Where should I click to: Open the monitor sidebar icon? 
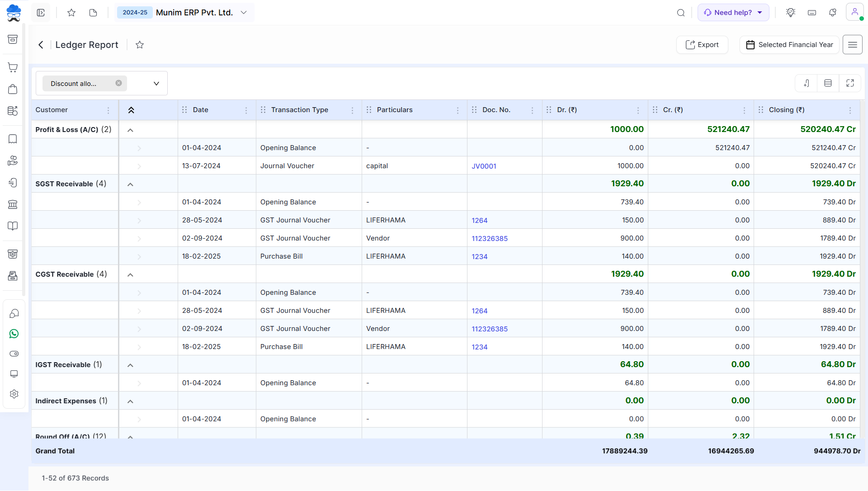(x=14, y=374)
